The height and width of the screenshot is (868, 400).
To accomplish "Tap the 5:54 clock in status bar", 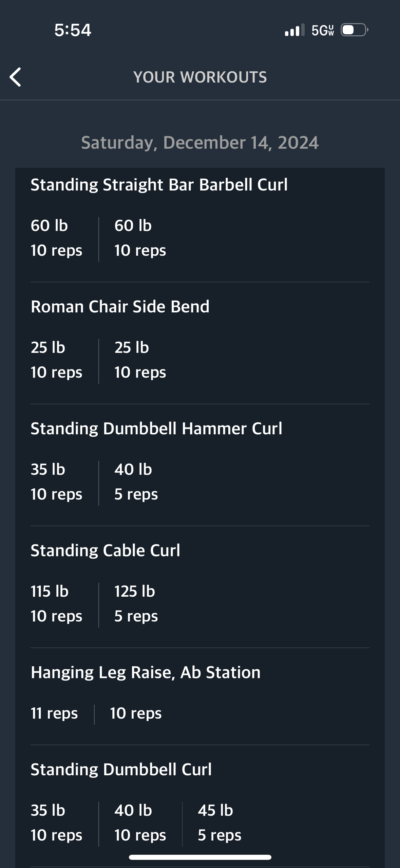I will [73, 30].
